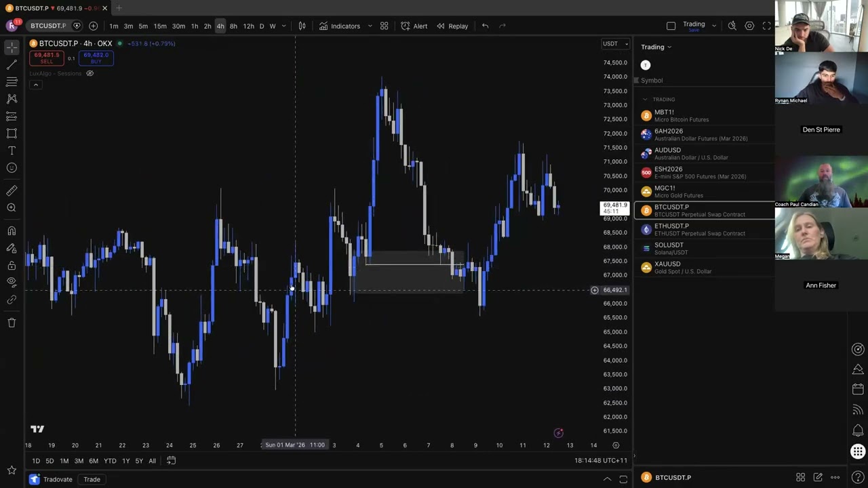Click the SELL 69,481.5 button
Viewport: 868px width, 488px height.
click(x=46, y=58)
